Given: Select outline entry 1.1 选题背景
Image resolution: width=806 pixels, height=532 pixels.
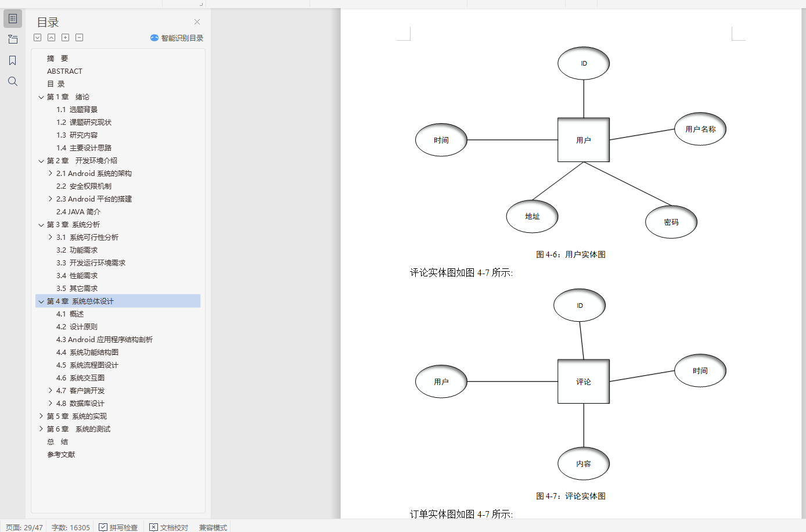Looking at the screenshot, I should pos(77,110).
